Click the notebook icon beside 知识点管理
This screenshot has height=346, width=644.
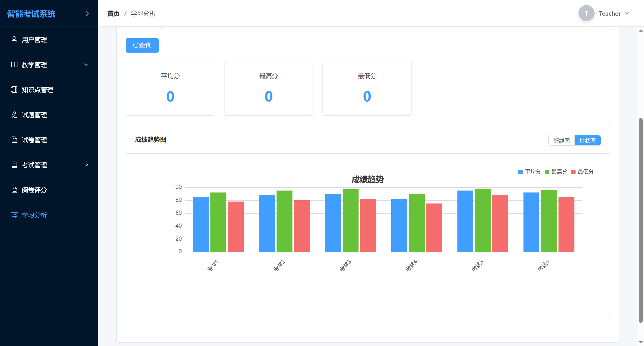click(x=14, y=90)
